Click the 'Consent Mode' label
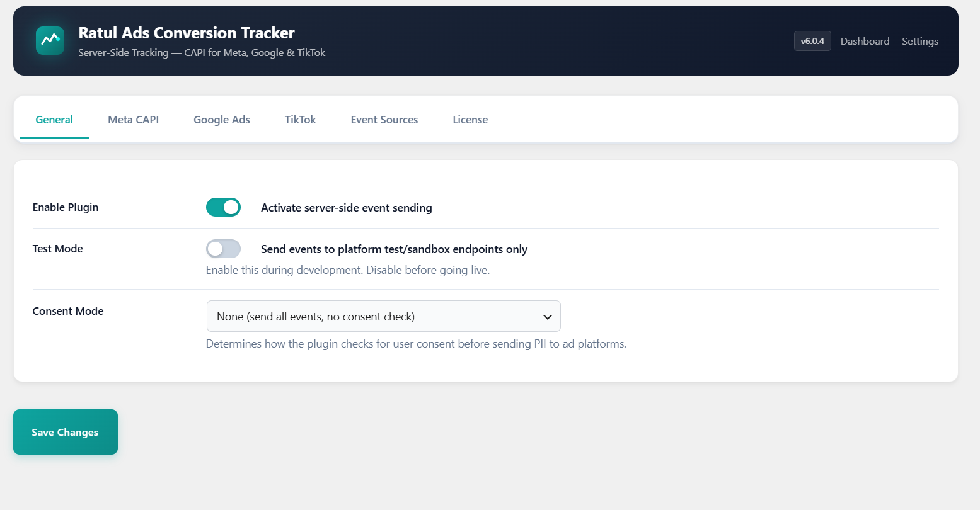Screen dimensions: 980x510 [x=68, y=311]
